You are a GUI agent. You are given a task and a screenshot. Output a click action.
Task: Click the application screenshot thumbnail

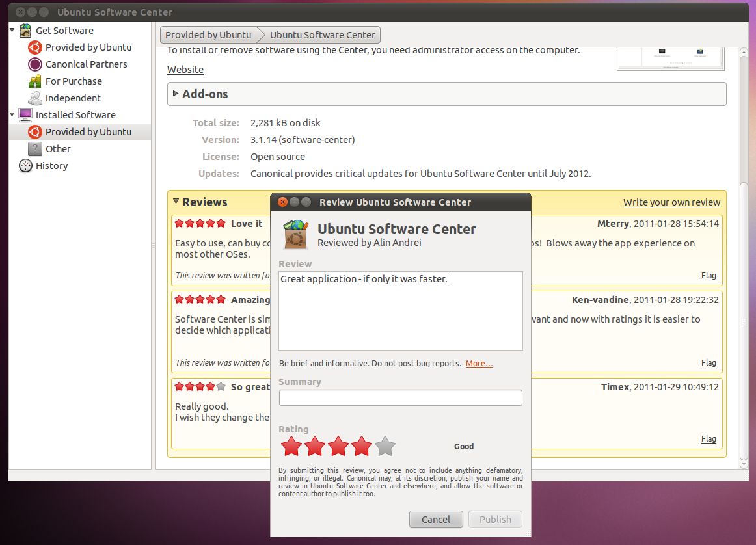click(x=671, y=59)
